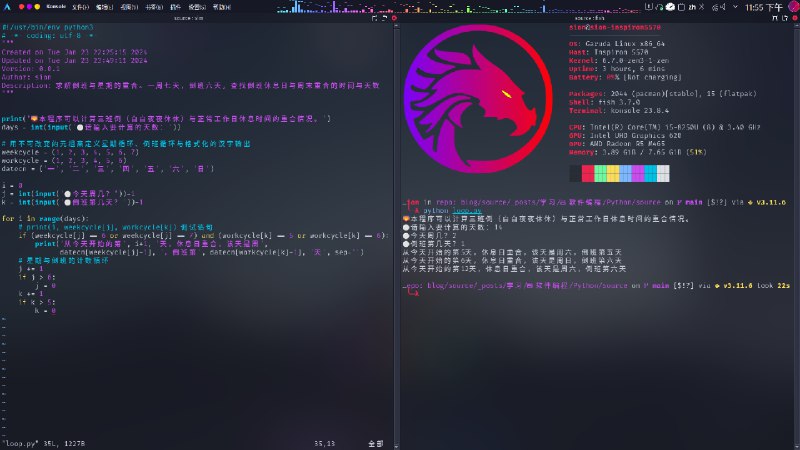Viewport: 800px width, 450px height.
Task: Click the 'Shell: fish 3.7.0' line
Action: pos(605,102)
